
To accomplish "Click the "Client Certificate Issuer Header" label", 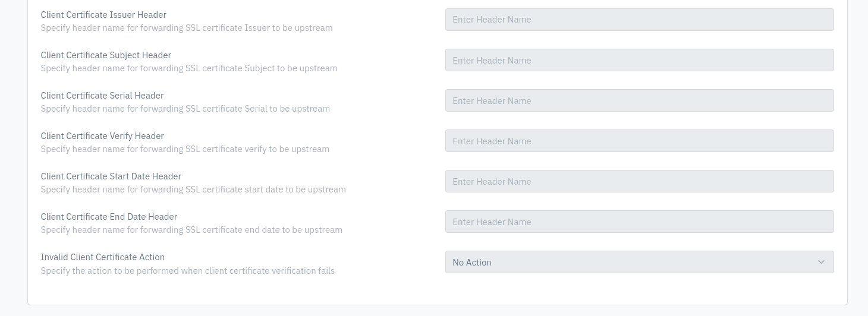I will pos(103,14).
